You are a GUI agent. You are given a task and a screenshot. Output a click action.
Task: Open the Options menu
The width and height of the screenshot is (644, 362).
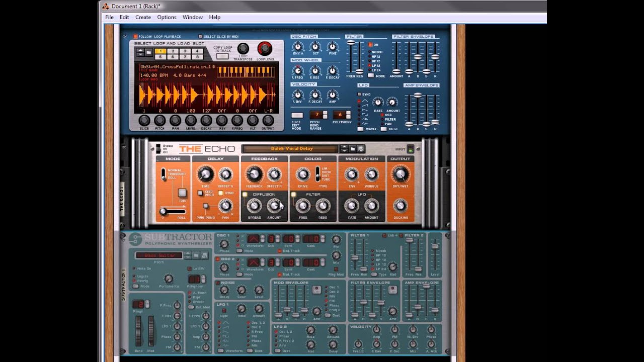[167, 17]
